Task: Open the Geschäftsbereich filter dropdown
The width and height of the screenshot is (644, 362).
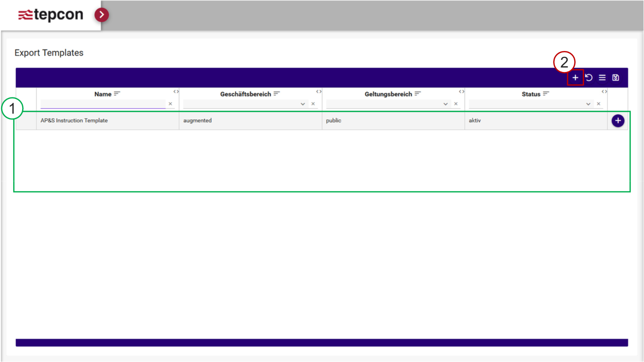Action: (x=303, y=104)
